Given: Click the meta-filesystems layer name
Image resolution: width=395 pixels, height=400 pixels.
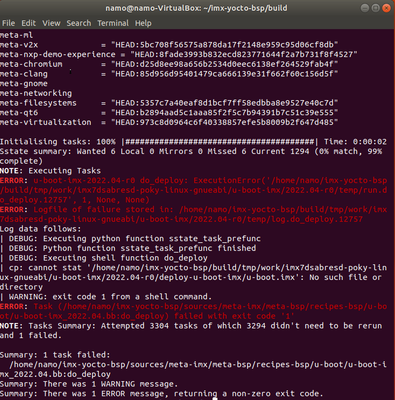Looking at the screenshot, I should click(x=38, y=103).
